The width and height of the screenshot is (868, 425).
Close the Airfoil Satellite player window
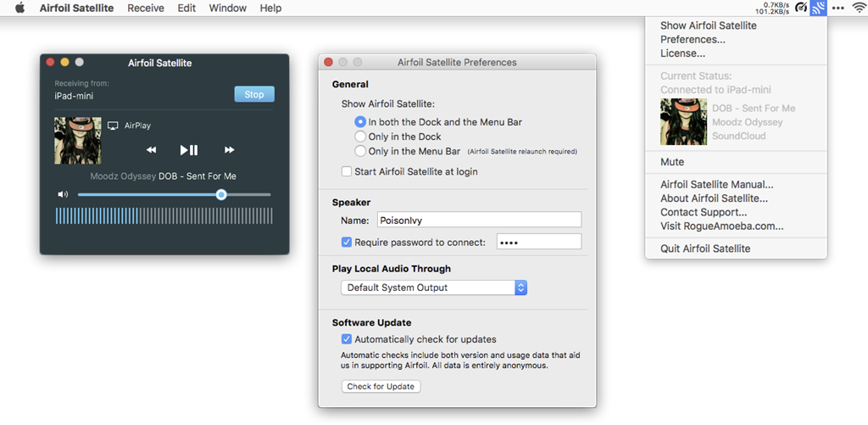(50, 62)
